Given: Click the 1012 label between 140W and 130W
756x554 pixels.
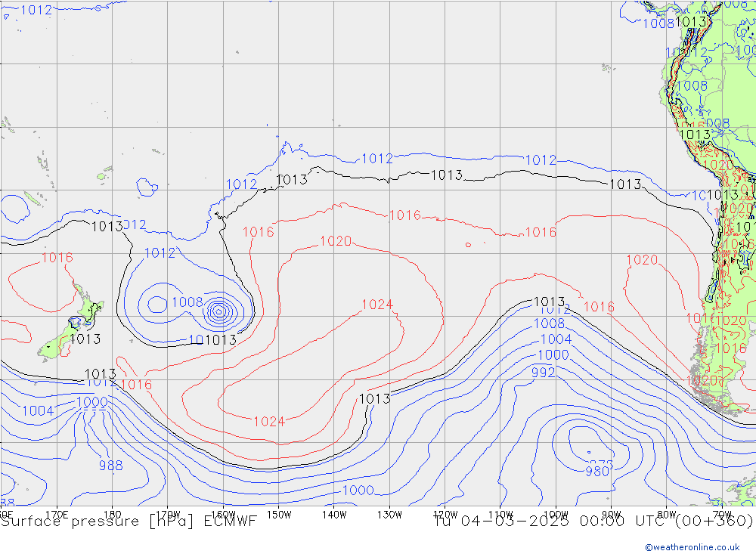Looking at the screenshot, I should coord(377,159).
